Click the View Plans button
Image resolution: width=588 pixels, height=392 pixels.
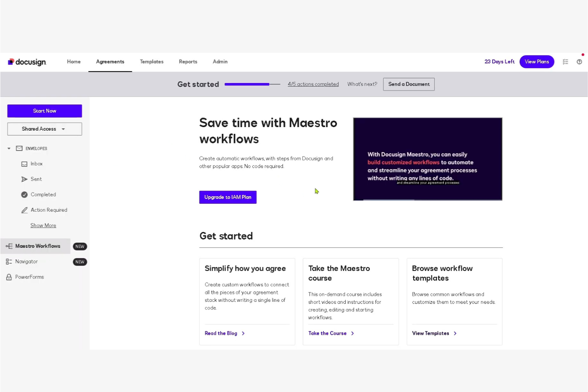(537, 62)
